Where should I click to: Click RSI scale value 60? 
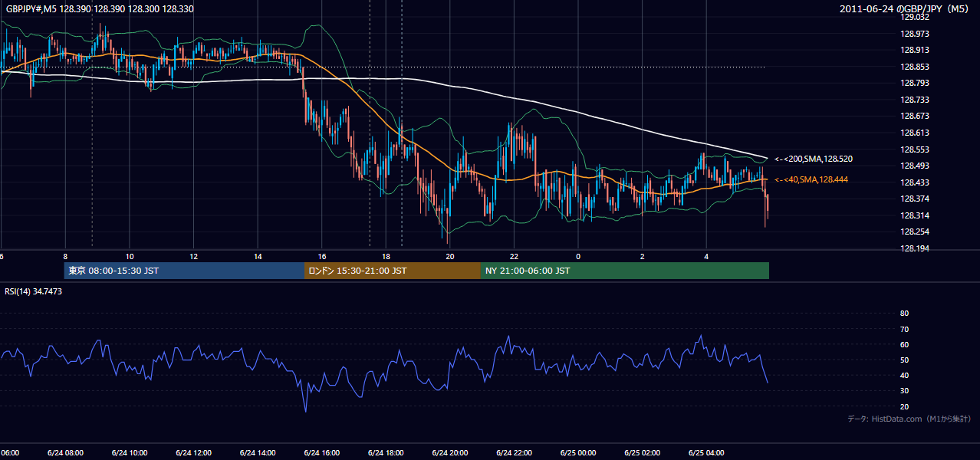click(904, 344)
